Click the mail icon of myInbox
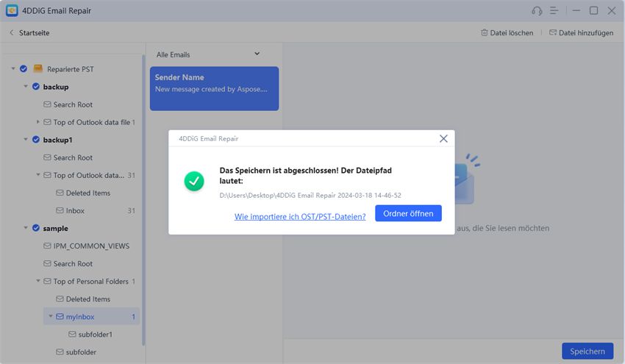 (60, 316)
